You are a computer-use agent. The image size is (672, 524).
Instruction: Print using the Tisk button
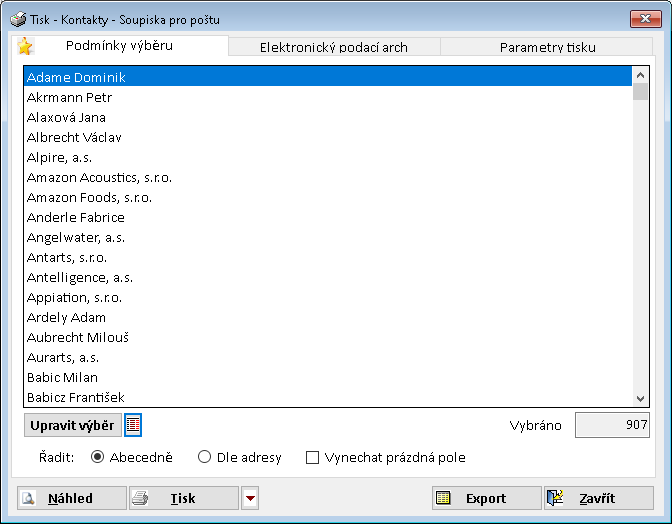184,498
